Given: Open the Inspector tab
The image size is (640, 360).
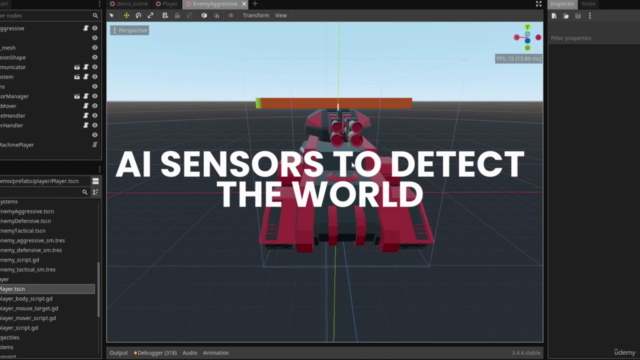Looking at the screenshot, I should pos(562,4).
